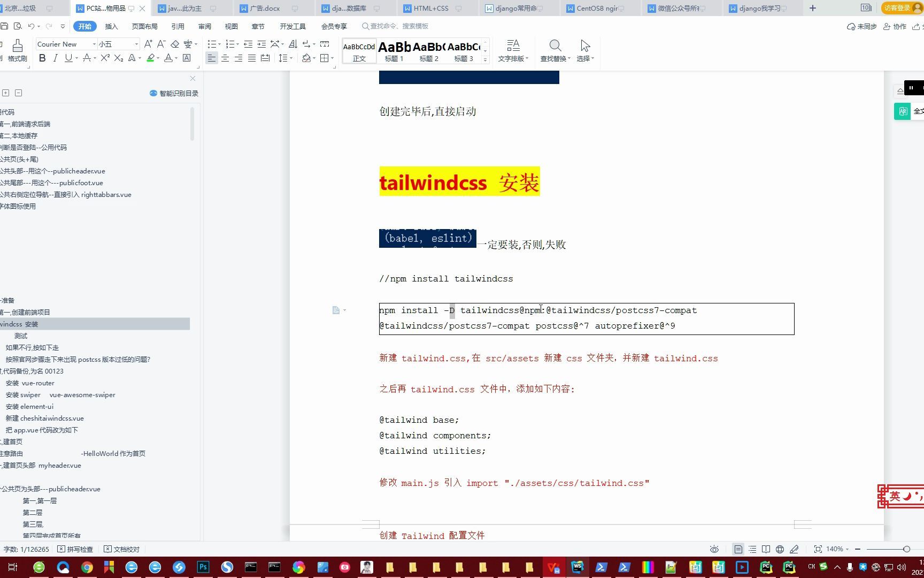Viewport: 924px width, 578px height.
Task: Apply the 标题 2 heading style
Action: pyautogui.click(x=429, y=51)
